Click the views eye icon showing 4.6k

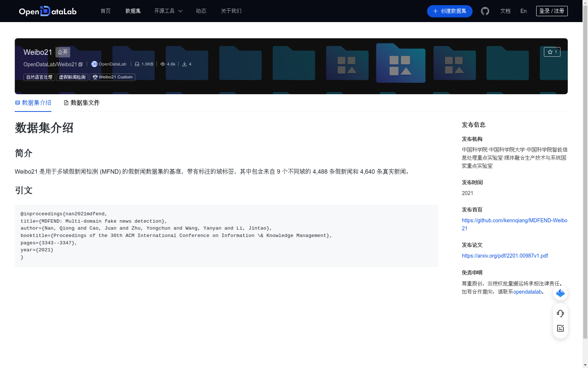point(162,64)
